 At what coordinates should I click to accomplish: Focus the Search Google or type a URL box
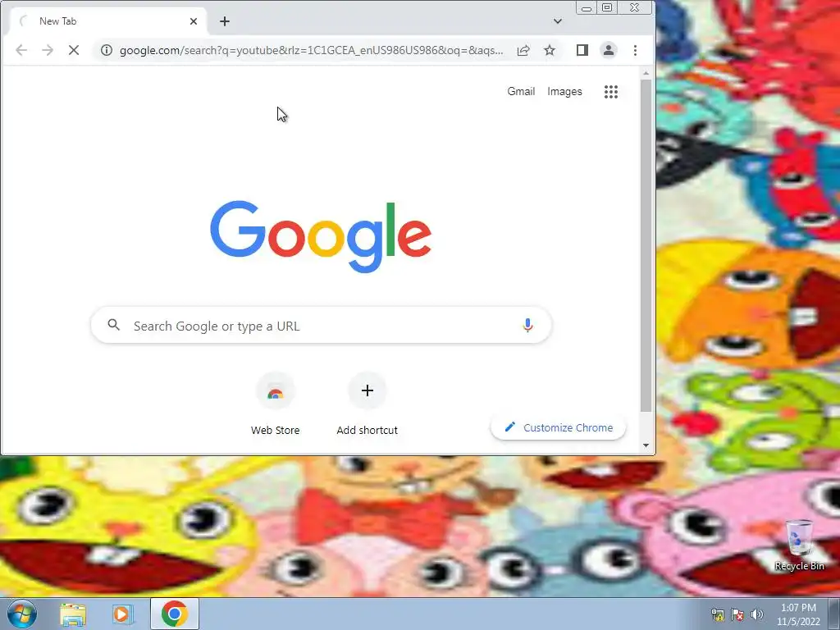tap(321, 325)
